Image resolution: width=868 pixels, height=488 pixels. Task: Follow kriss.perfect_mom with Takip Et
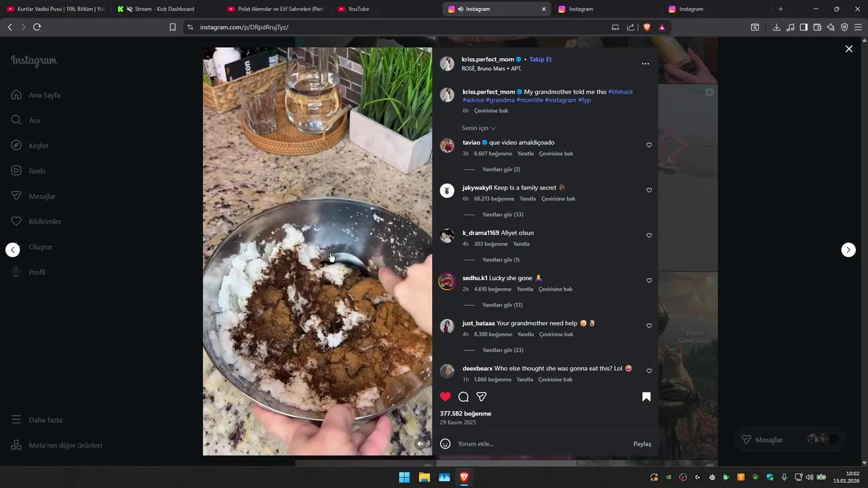pos(540,60)
